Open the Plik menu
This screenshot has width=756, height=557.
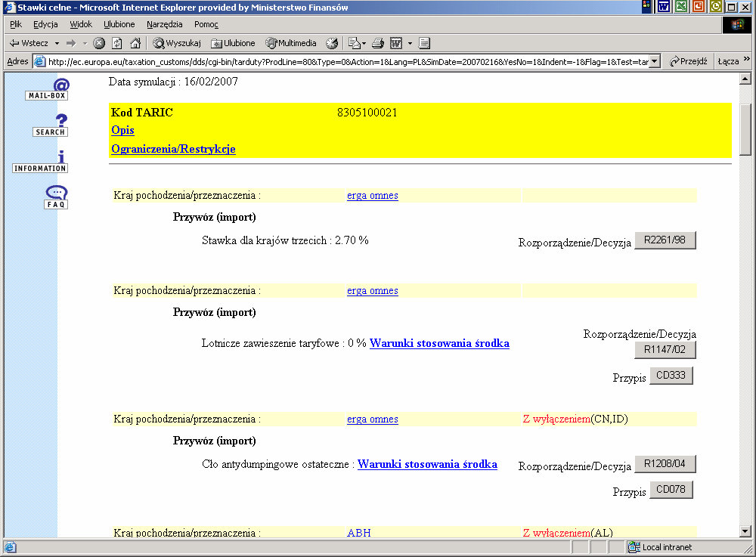pos(16,24)
